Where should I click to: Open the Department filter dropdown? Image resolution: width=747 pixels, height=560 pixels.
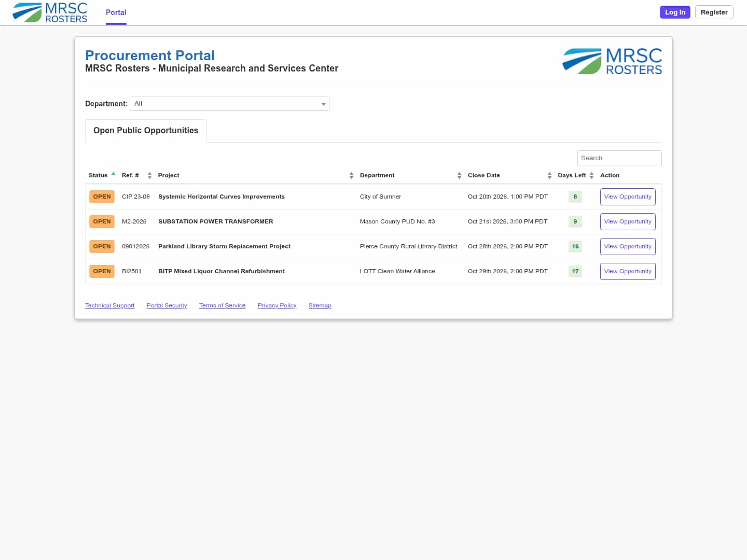pos(229,104)
